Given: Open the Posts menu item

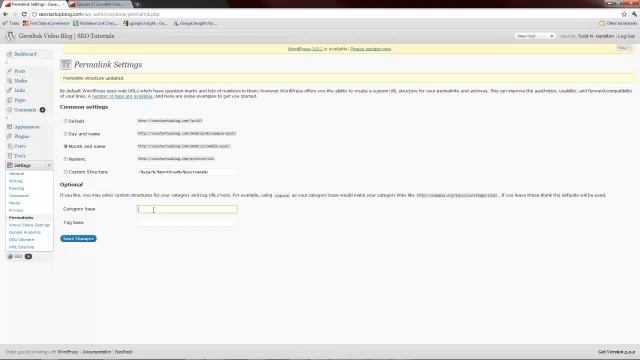Looking at the screenshot, I should click(20, 71).
